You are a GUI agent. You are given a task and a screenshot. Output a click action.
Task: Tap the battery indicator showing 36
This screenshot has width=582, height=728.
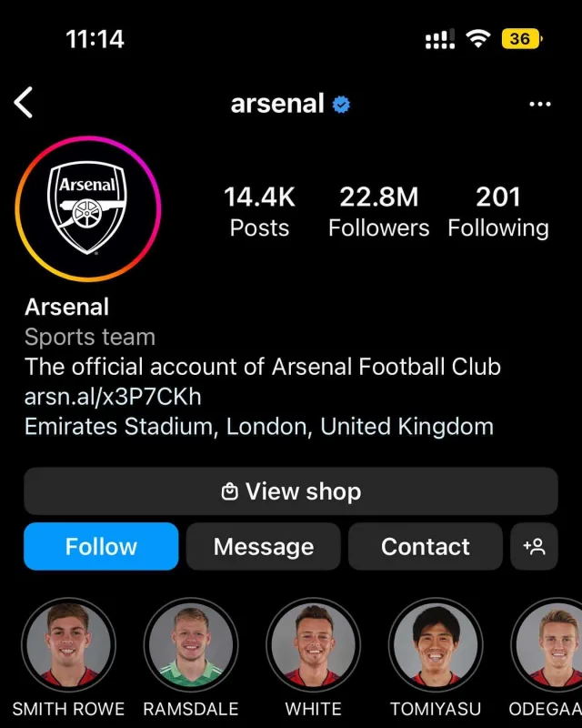pos(522,39)
